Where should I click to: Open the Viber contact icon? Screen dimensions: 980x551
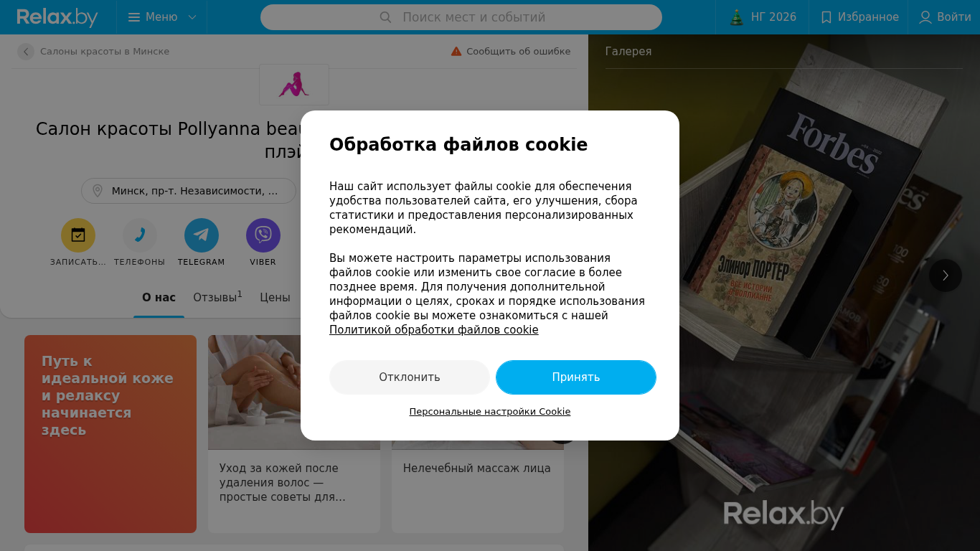(263, 235)
